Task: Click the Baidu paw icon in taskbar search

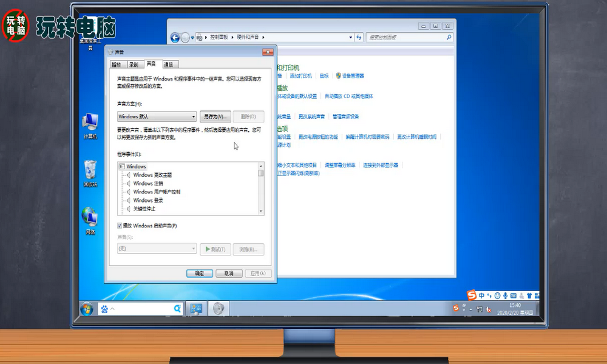Action: coord(104,309)
